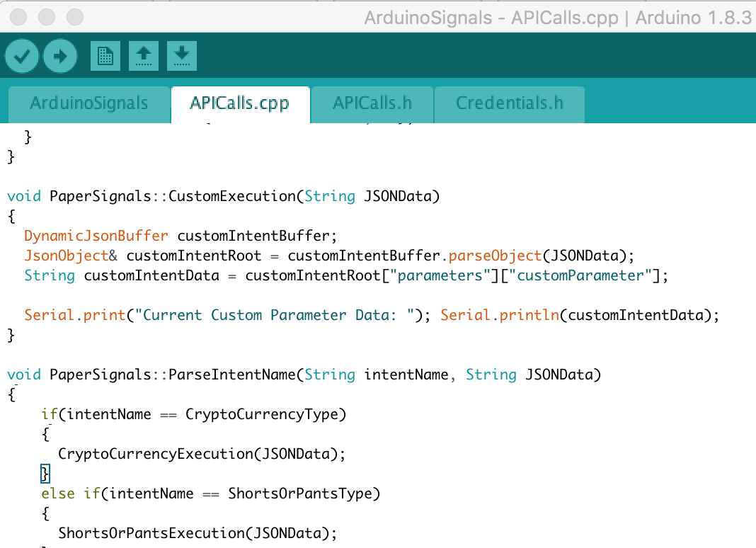Screen dimensions: 756x548
Task: Switch to the ArduinoSignals tab
Action: [x=89, y=103]
